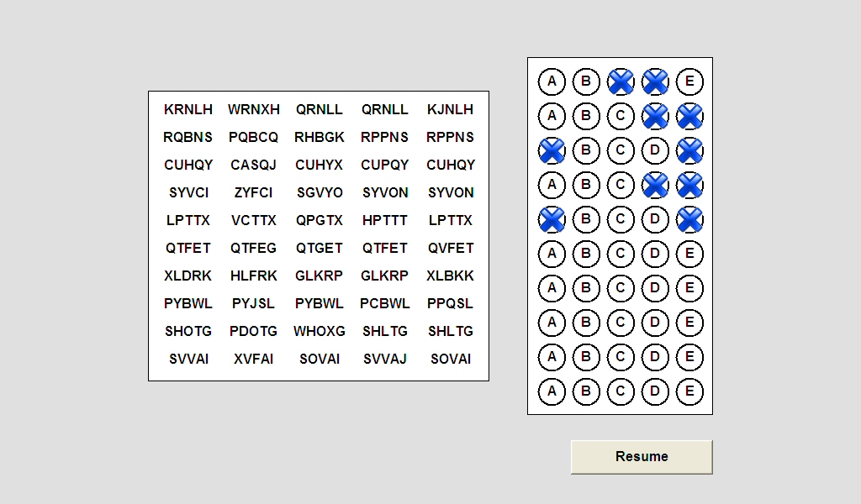Select bubble B in the second answer row
This screenshot has width=861, height=504.
click(586, 116)
